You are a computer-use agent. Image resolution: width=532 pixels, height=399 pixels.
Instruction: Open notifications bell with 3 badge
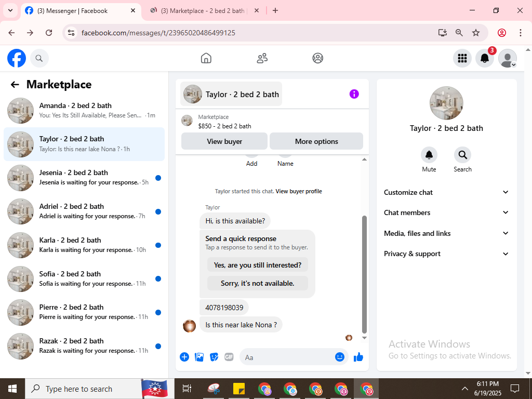click(485, 58)
